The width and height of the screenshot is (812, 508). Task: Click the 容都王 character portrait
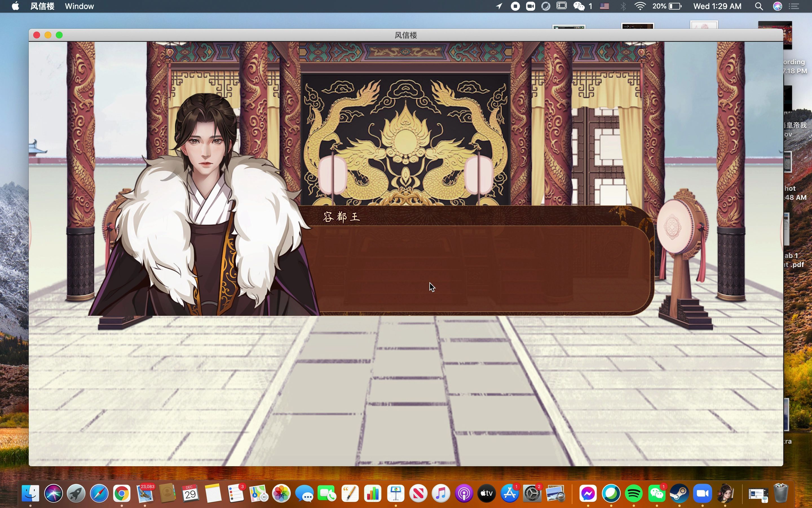[x=205, y=205]
